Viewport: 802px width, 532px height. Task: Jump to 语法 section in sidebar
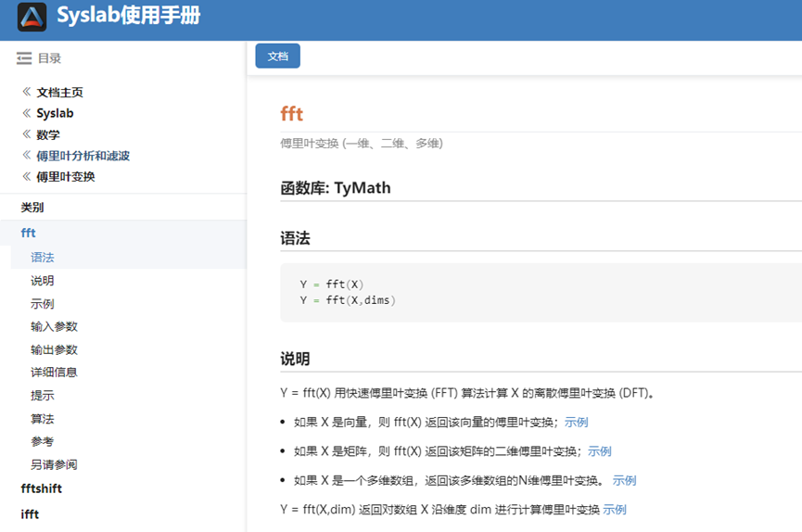click(43, 258)
